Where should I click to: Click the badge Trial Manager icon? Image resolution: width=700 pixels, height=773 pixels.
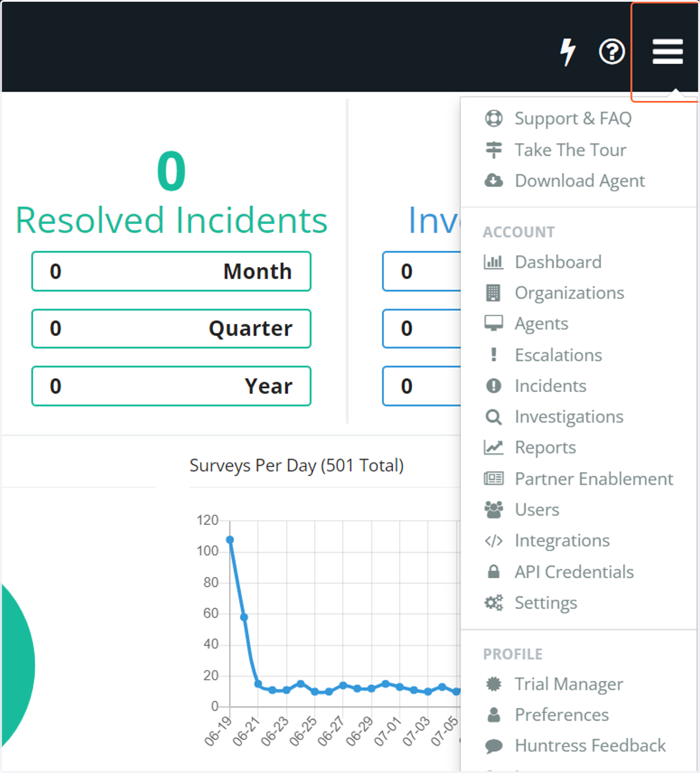click(x=494, y=684)
